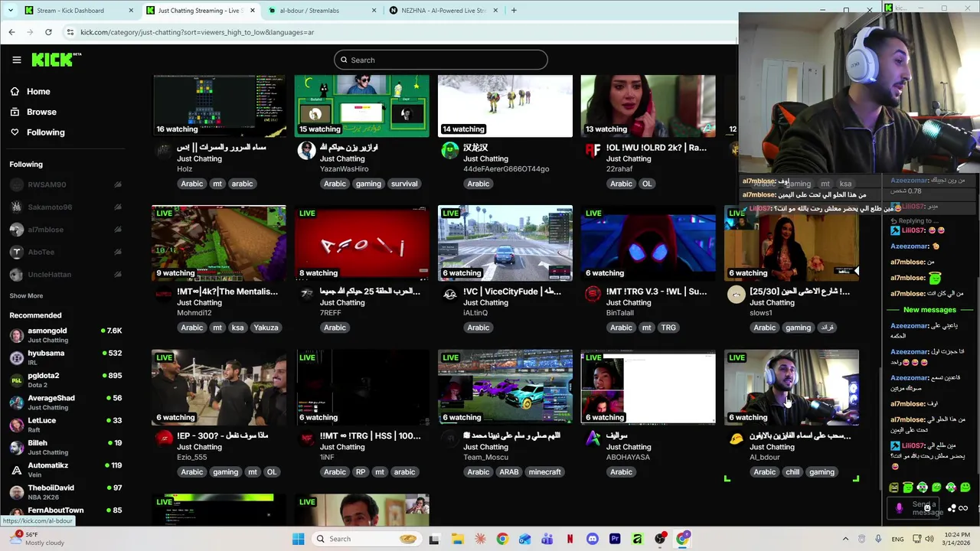Open followed channel UncleHattan
The width and height of the screenshot is (980, 551).
[x=65, y=275]
